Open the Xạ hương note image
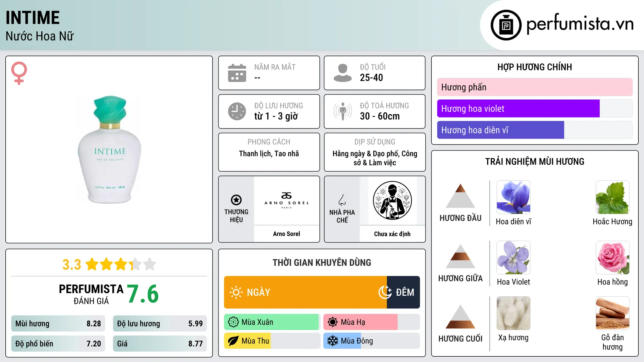Image resolution: width=644 pixels, height=362 pixels. point(514,313)
